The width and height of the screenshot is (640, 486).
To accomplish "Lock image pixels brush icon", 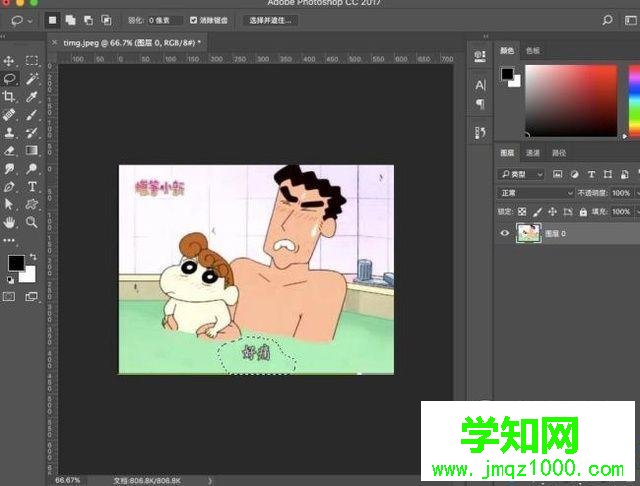I will coord(538,211).
